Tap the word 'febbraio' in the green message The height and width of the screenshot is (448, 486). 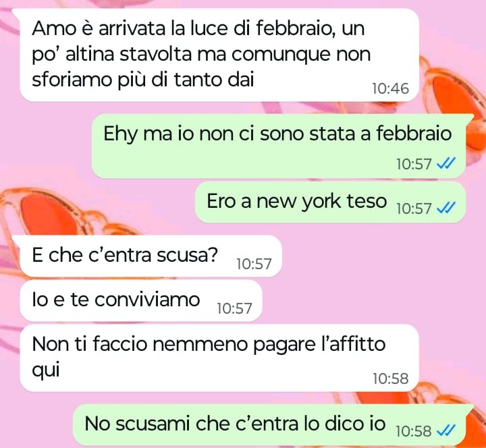click(x=414, y=134)
